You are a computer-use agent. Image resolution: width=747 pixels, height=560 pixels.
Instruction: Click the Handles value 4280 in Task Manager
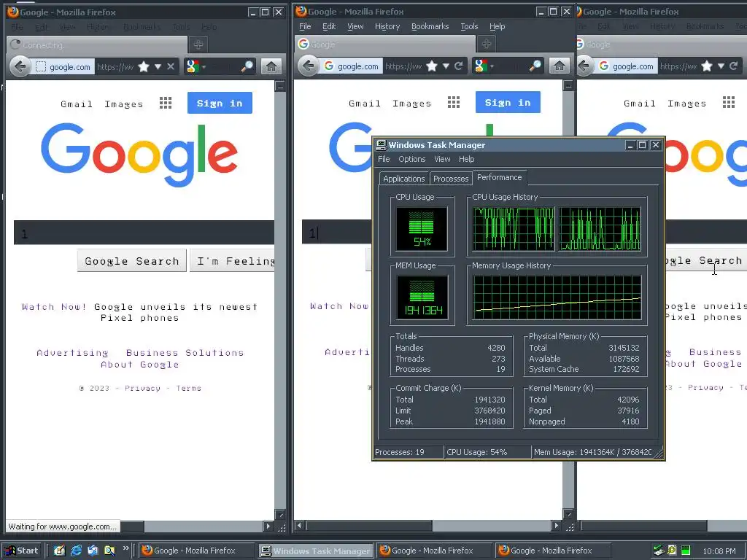click(x=496, y=348)
